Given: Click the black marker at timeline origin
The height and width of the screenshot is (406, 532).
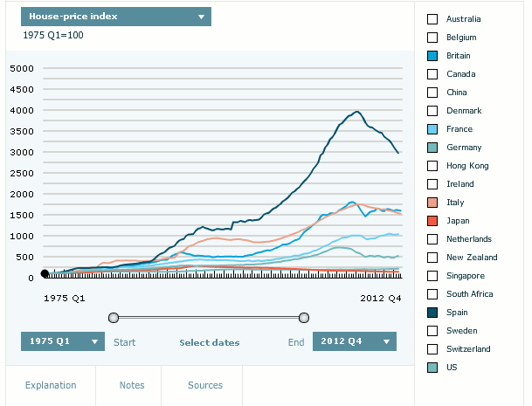Looking at the screenshot, I should [x=45, y=274].
